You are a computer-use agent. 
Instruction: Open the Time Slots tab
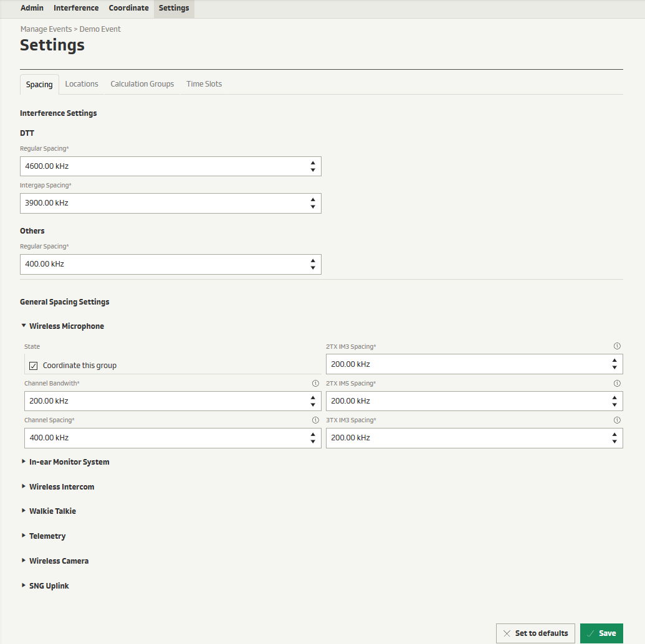(x=204, y=84)
